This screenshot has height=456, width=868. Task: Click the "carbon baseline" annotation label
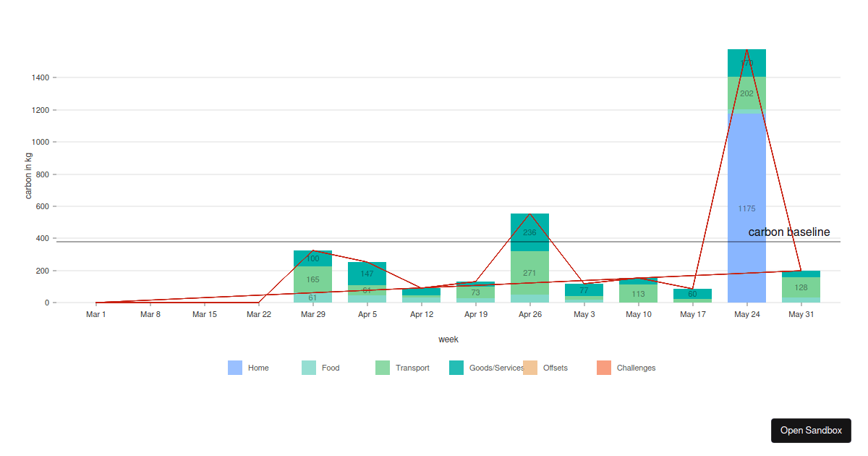point(789,232)
